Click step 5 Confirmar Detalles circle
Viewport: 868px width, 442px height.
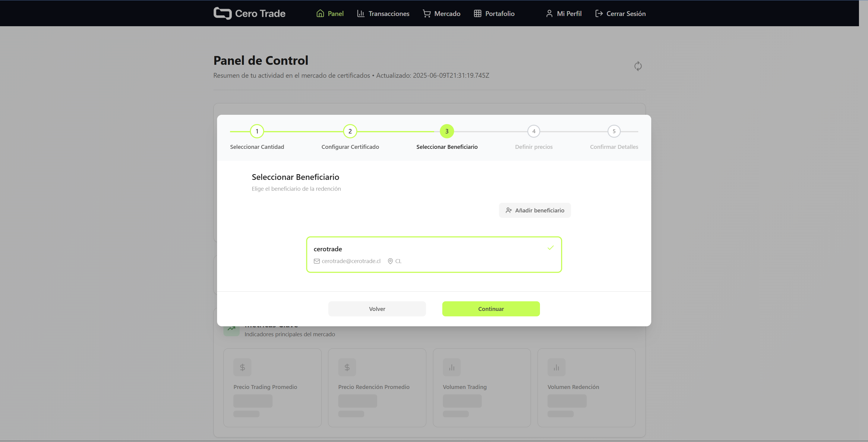tap(614, 131)
